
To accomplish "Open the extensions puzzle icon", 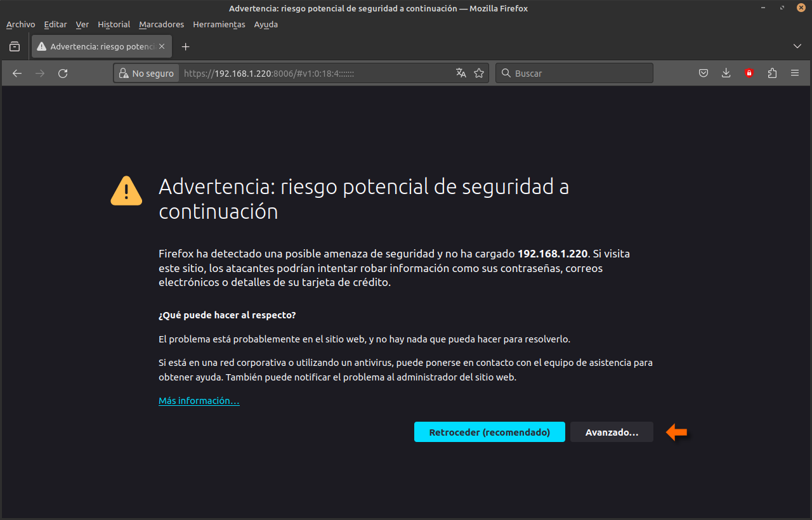I will point(772,74).
